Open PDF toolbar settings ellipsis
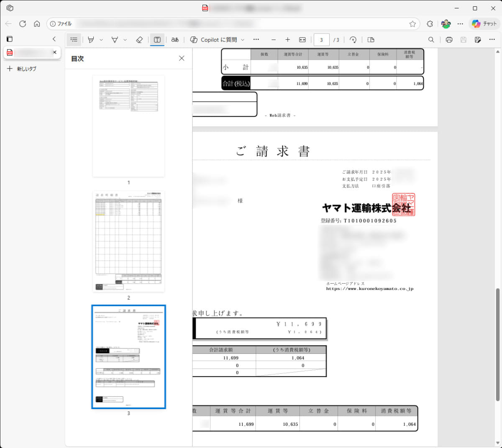Screen dimensions: 502x448 492,40
